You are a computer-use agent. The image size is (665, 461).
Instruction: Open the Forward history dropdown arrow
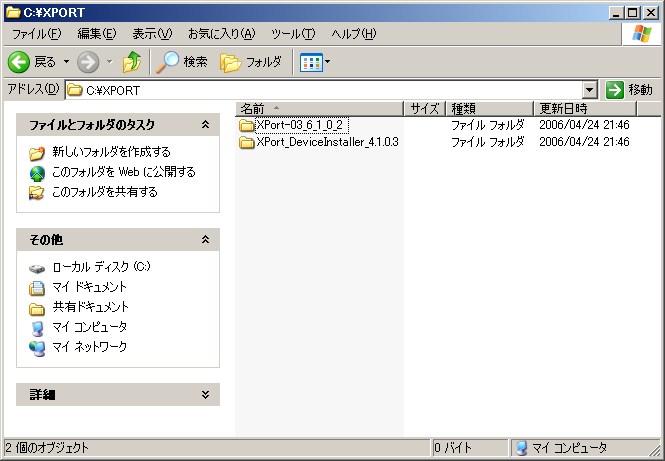point(110,62)
